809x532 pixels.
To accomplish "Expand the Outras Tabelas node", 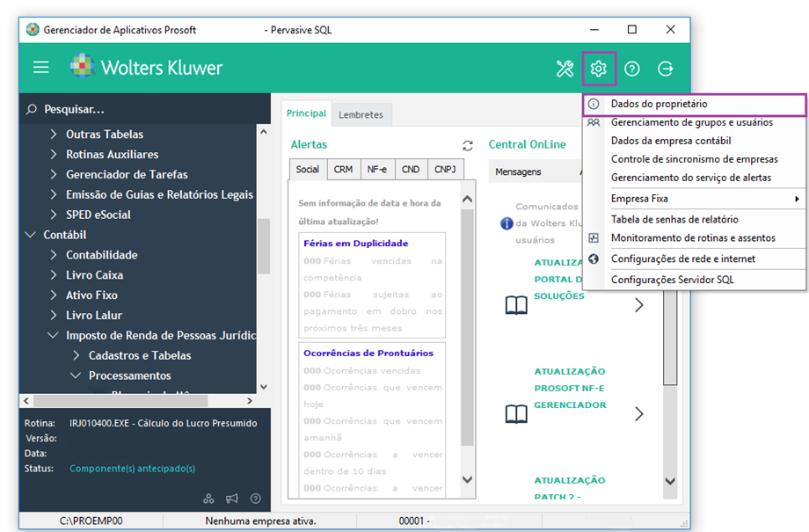I will (54, 134).
